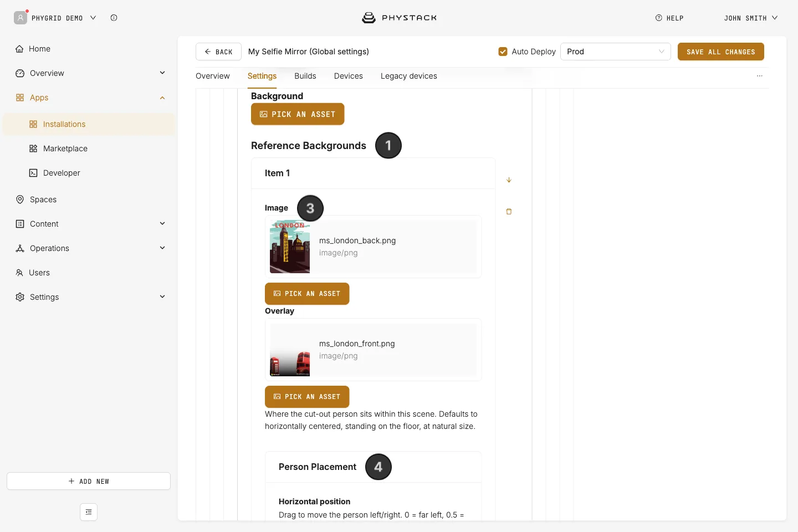Click the Spaces location pin icon
This screenshot has width=798, height=532.
[20, 199]
